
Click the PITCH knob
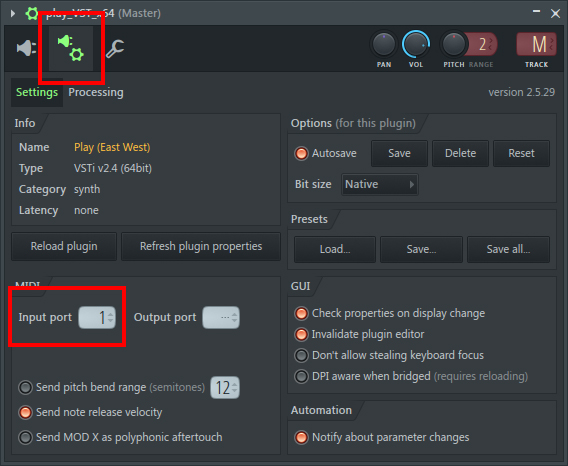click(453, 44)
